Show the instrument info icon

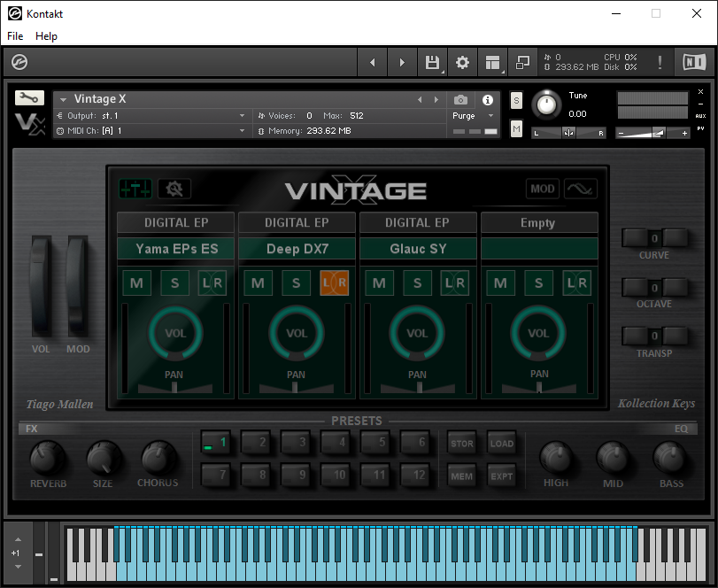point(488,100)
